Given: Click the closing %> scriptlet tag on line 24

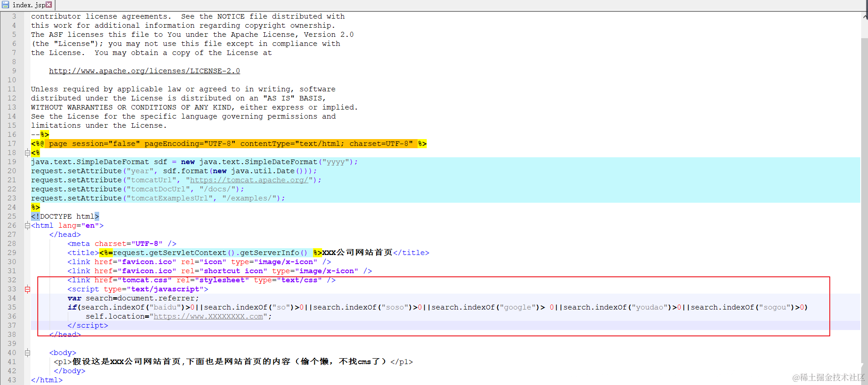Looking at the screenshot, I should pos(35,207).
